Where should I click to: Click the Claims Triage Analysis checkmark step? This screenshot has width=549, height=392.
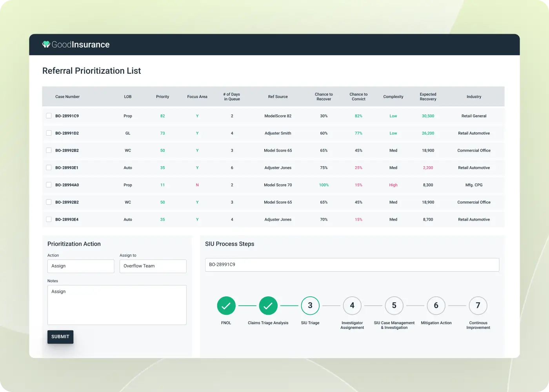pos(268,306)
